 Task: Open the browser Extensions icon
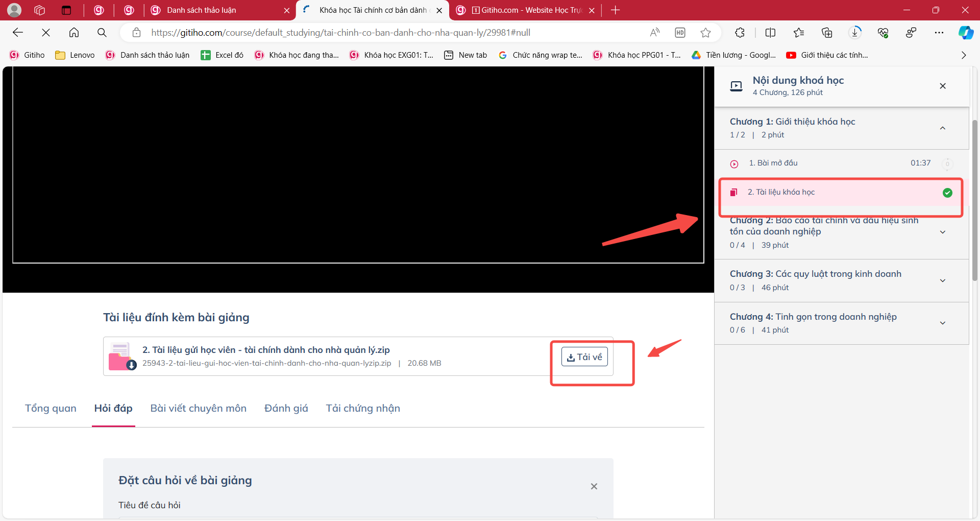click(x=740, y=33)
